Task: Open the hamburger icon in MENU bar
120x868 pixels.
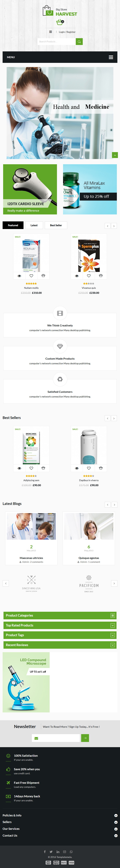Action: click(x=111, y=57)
